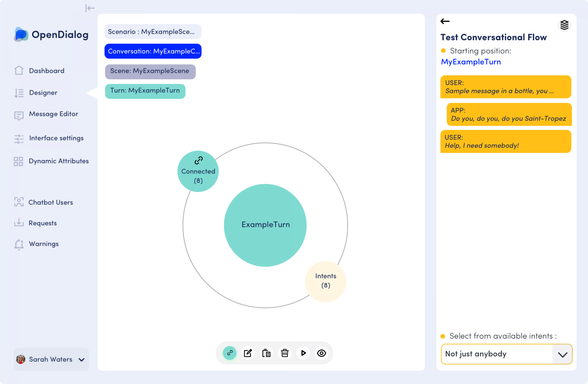Image resolution: width=588 pixels, height=384 pixels.
Task: Open the MyExampleTurn starting position link
Action: [x=471, y=62]
